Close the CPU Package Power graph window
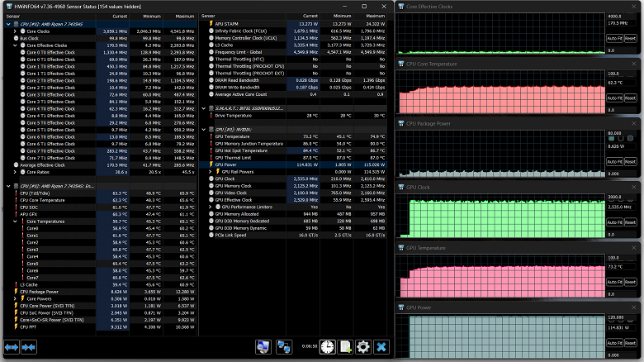644x362 pixels. [634, 123]
